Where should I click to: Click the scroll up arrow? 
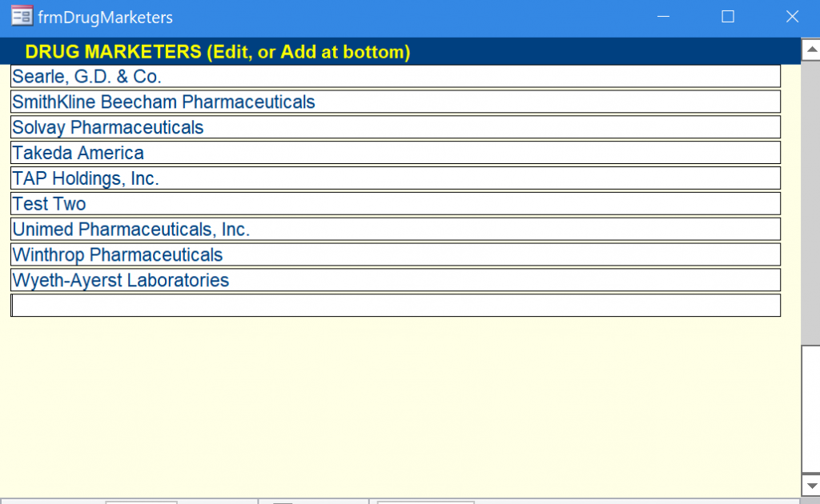[x=810, y=51]
